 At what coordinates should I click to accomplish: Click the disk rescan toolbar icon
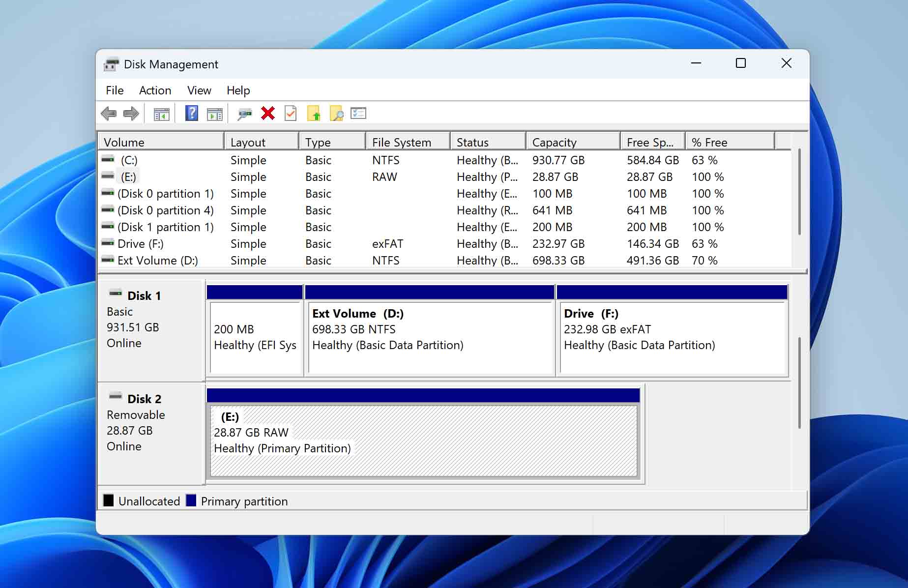point(244,113)
